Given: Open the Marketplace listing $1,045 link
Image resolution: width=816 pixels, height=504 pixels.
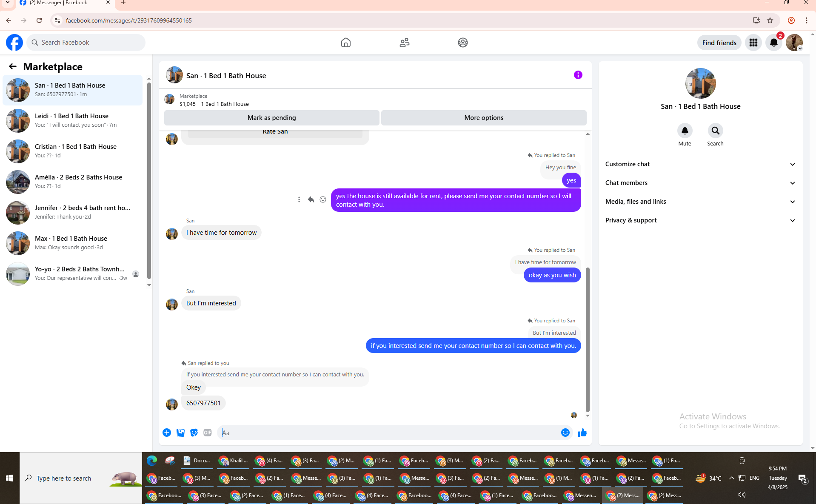Looking at the screenshot, I should (x=214, y=104).
